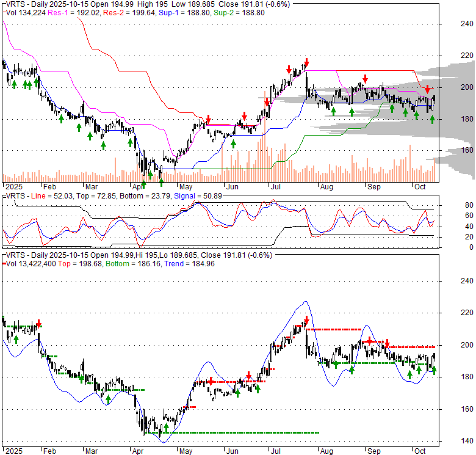Click the Trend = 184.96 label
This screenshot has width=476, height=455.
coord(189,264)
